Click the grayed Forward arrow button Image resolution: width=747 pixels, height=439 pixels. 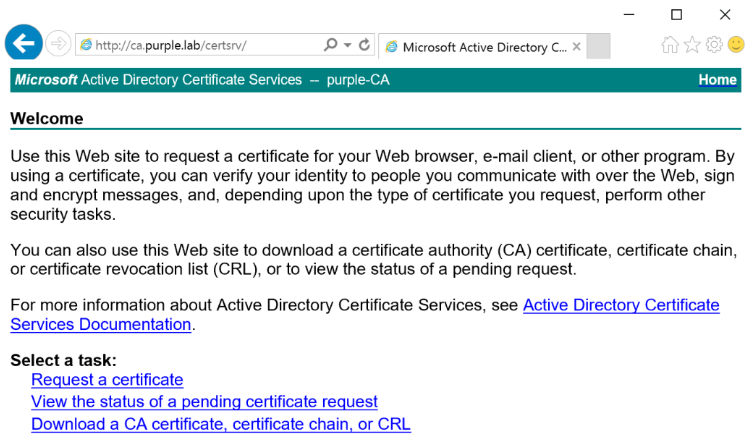pos(58,44)
